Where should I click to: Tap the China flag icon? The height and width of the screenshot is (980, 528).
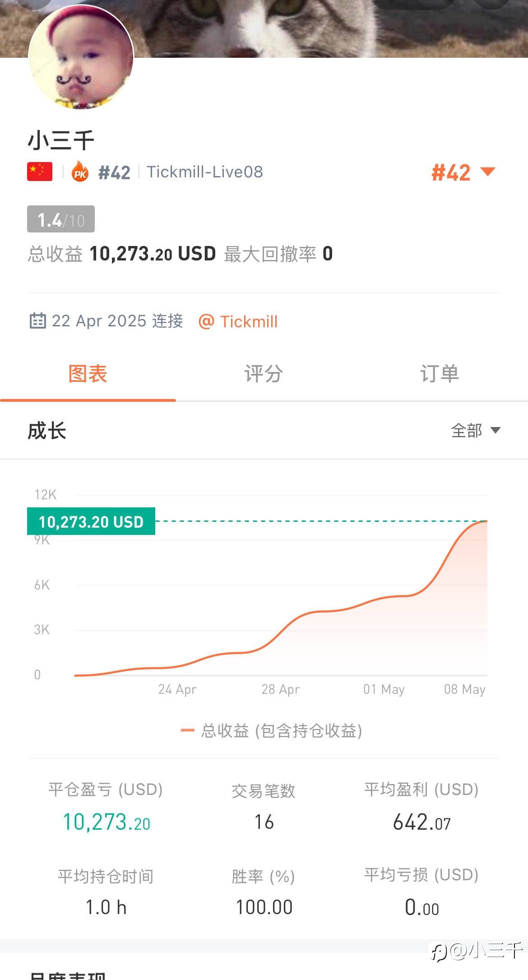click(x=40, y=172)
